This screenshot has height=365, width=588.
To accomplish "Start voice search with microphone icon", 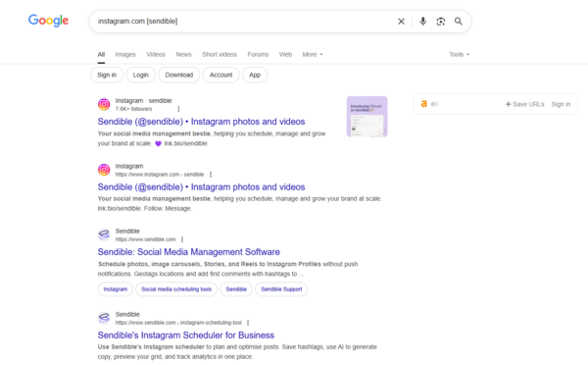I will point(422,22).
